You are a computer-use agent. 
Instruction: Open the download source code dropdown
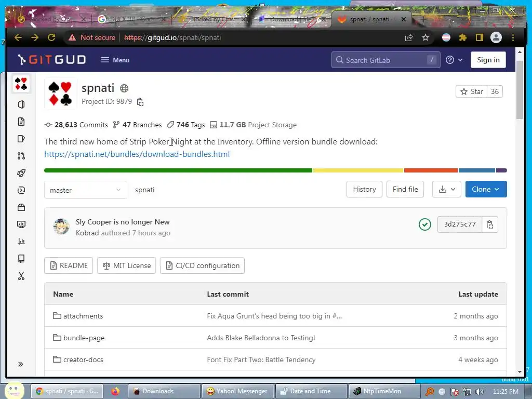click(446, 189)
